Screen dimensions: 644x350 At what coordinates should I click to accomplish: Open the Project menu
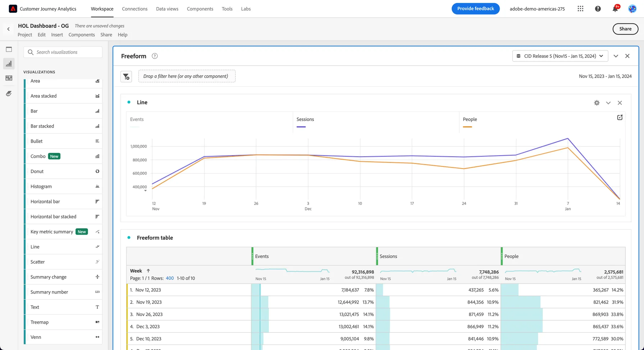25,35
